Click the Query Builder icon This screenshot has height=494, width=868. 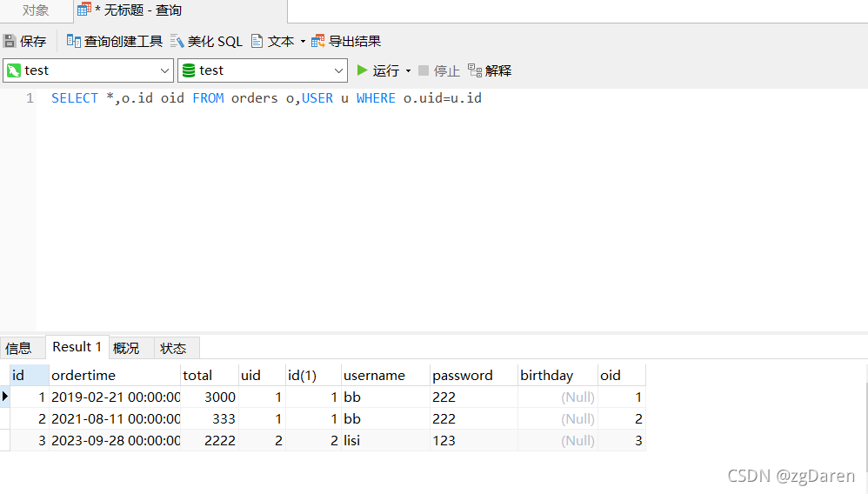74,40
